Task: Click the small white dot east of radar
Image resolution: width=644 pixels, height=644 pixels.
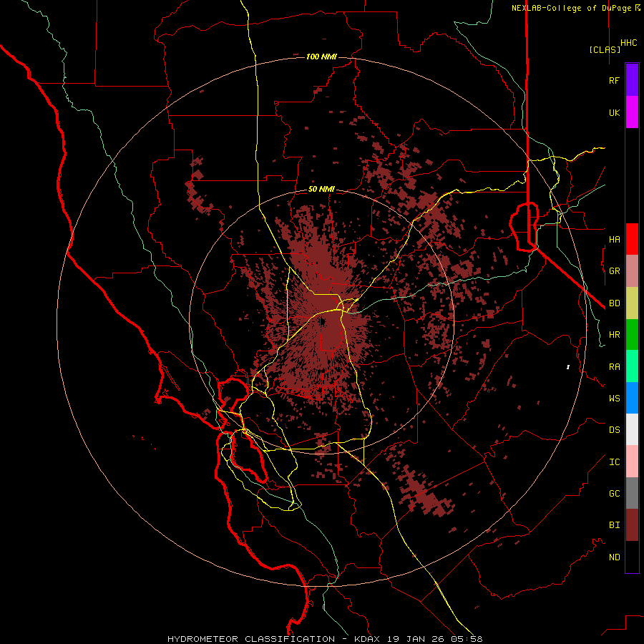Action: (x=568, y=367)
